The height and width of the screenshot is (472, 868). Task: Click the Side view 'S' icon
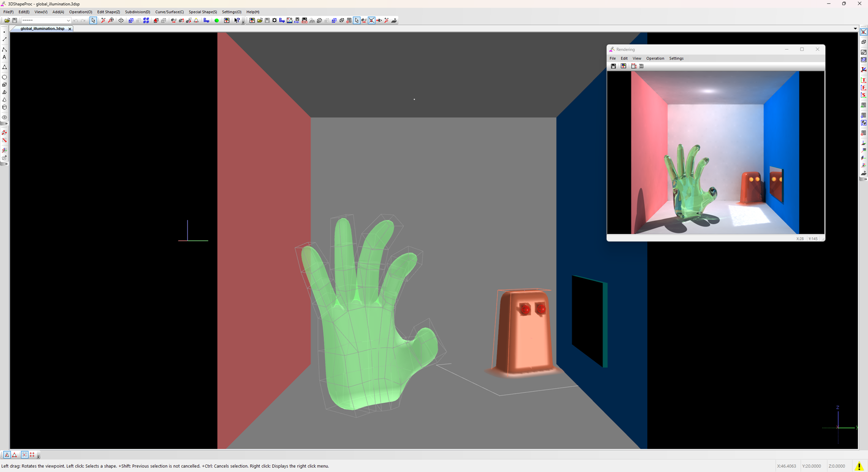[x=863, y=95]
